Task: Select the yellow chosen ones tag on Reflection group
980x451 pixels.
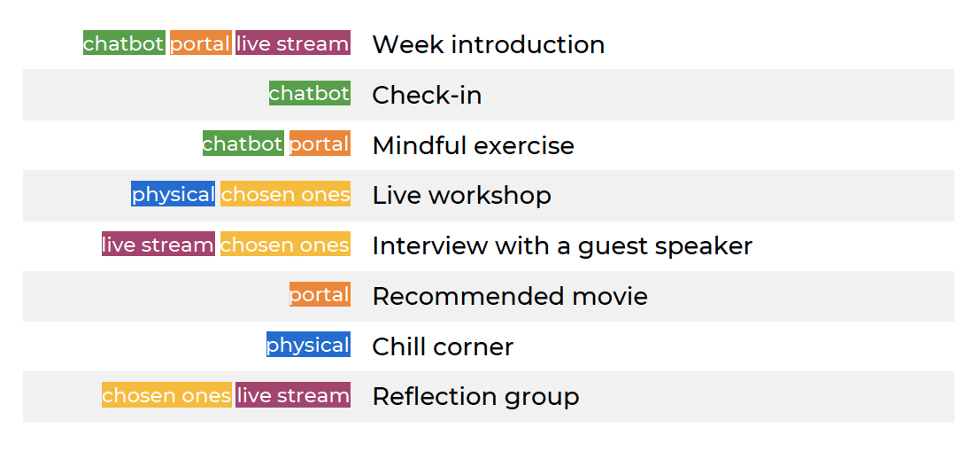Action: click(166, 395)
